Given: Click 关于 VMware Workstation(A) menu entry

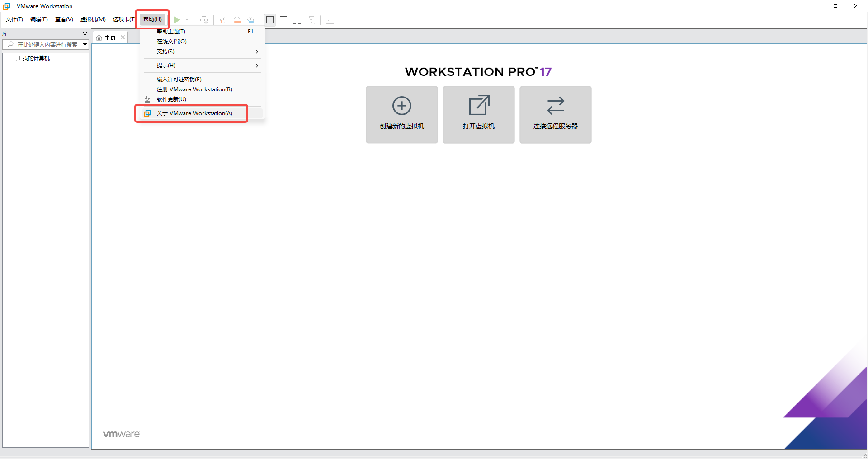Looking at the screenshot, I should pos(203,113).
